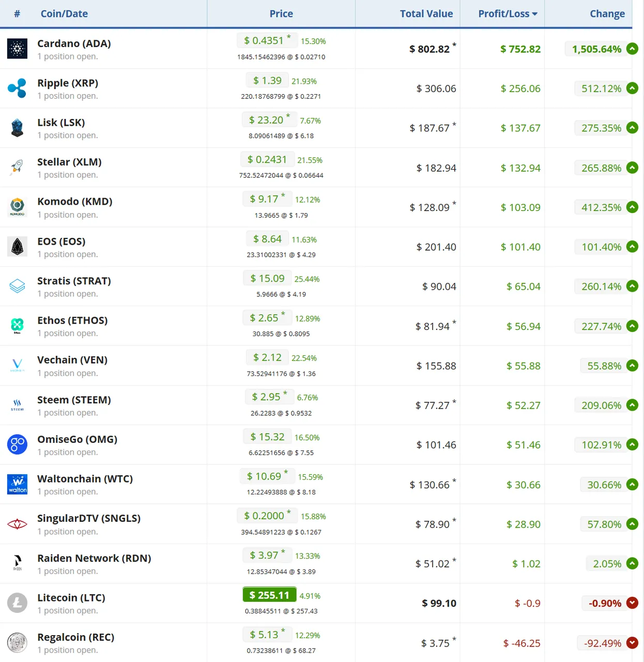Click the $ -46.25 Regalcoin loss value
Viewport: 644px width, 662px height.
[x=522, y=643]
